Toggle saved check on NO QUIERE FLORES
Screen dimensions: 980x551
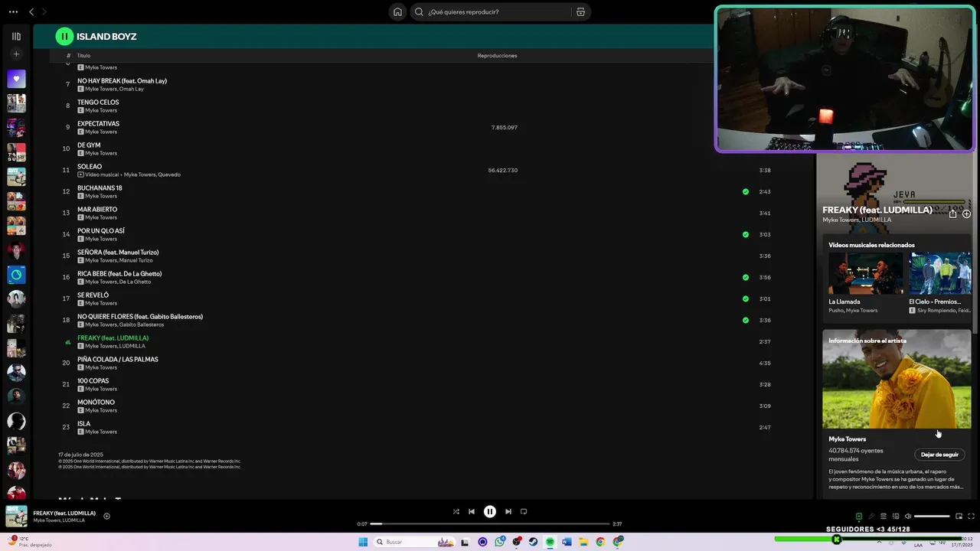[746, 320]
